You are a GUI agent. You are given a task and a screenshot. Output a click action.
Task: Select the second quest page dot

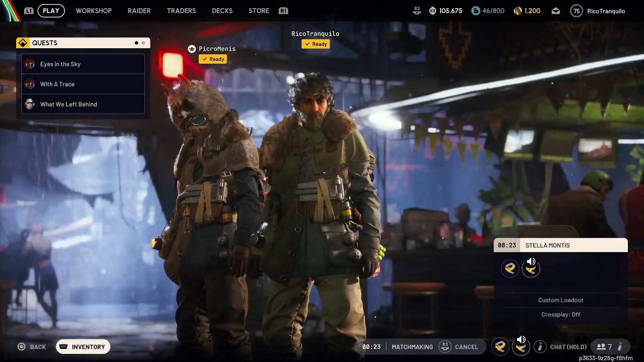[x=143, y=43]
